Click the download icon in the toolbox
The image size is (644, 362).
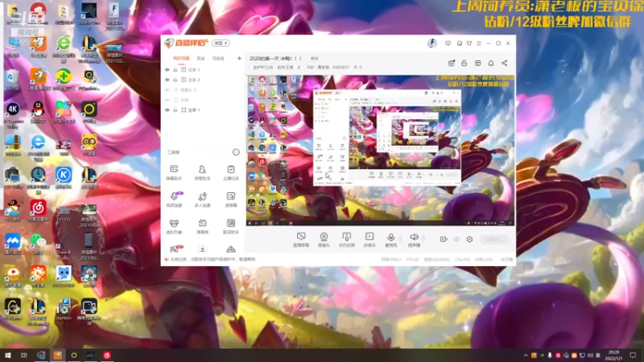tap(202, 249)
